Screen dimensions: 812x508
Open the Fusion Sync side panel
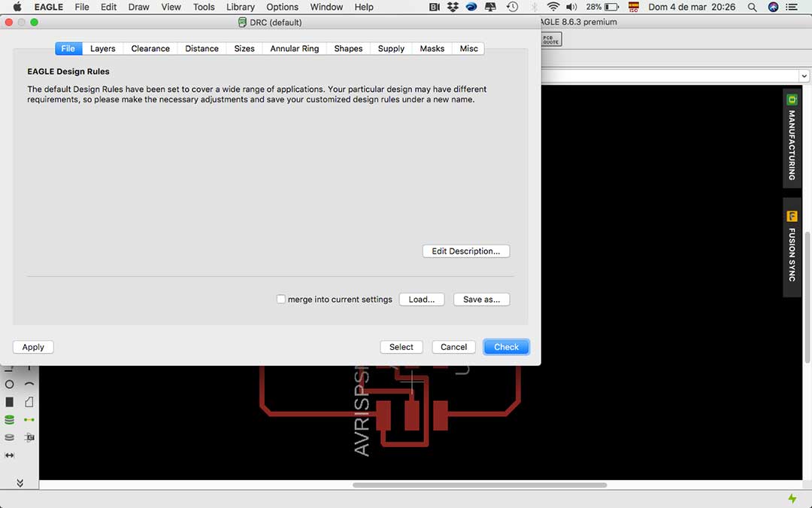pyautogui.click(x=792, y=247)
